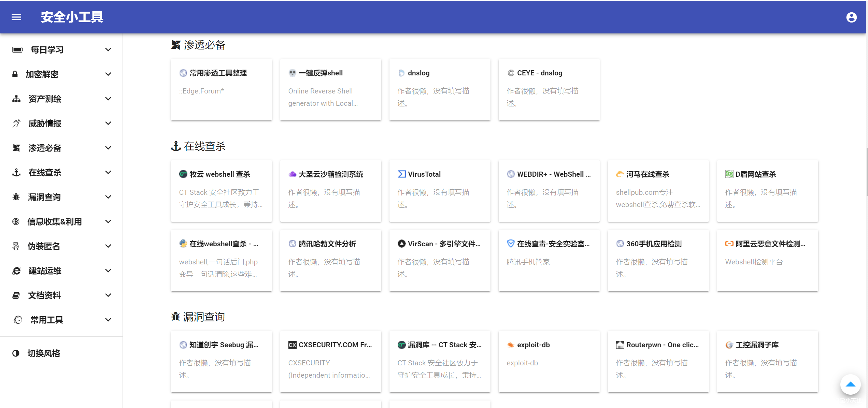Open the Routerpwn vulnerability card

click(x=658, y=362)
